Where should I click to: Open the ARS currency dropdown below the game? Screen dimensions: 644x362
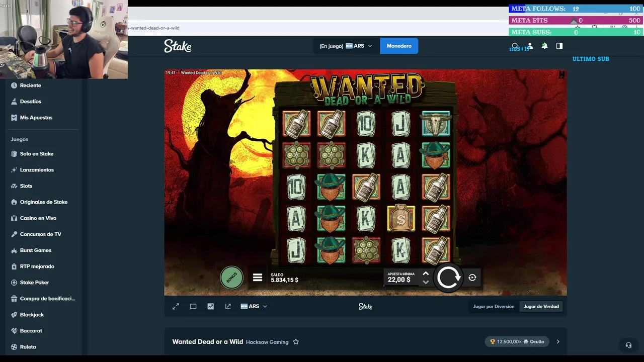tap(254, 306)
